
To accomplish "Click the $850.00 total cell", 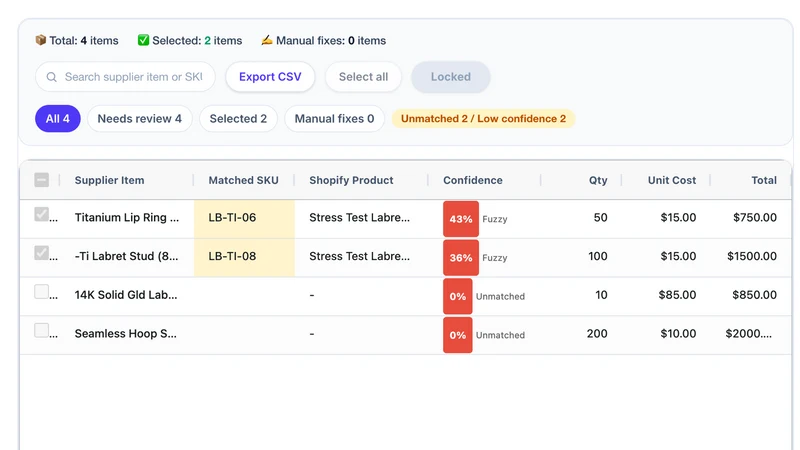I will click(x=754, y=295).
